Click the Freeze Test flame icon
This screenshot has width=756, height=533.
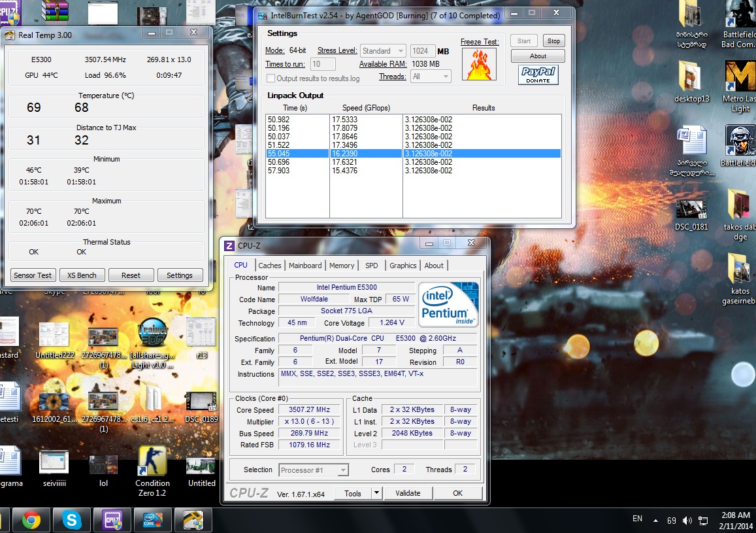click(x=479, y=64)
